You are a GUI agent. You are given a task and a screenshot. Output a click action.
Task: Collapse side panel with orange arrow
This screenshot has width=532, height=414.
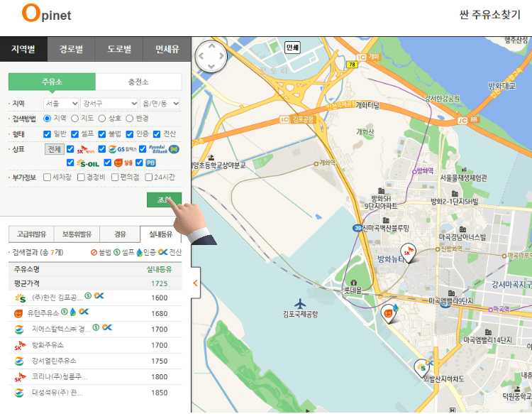point(196,283)
